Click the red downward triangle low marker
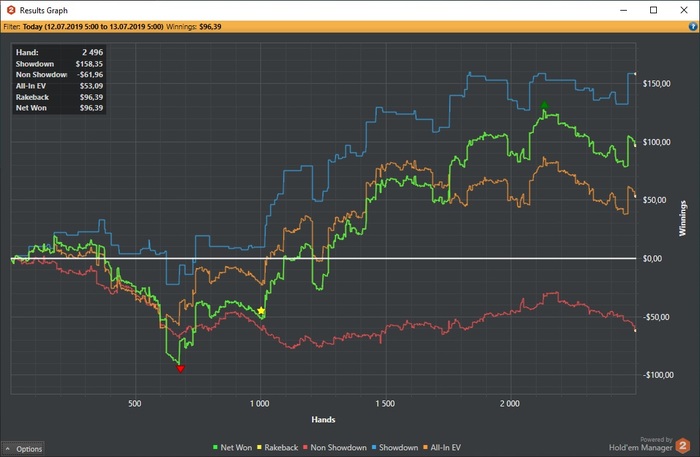 180,369
